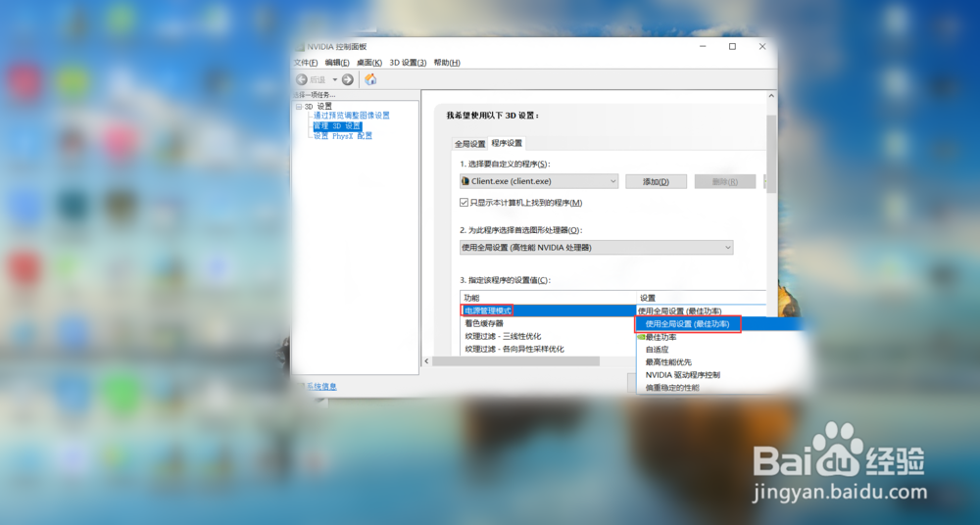980x525 pixels.
Task: Maximize the NVIDIA control panel window
Action: coord(732,47)
